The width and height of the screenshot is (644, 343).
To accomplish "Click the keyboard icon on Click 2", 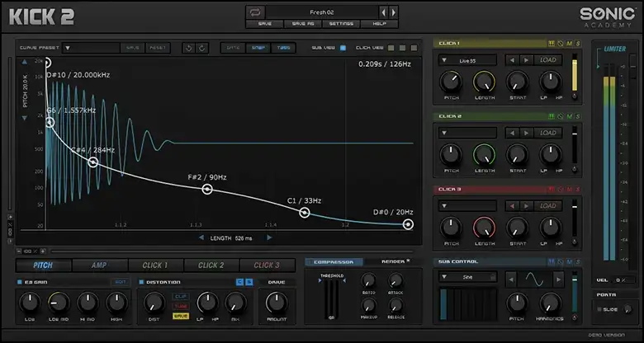I will (x=552, y=116).
